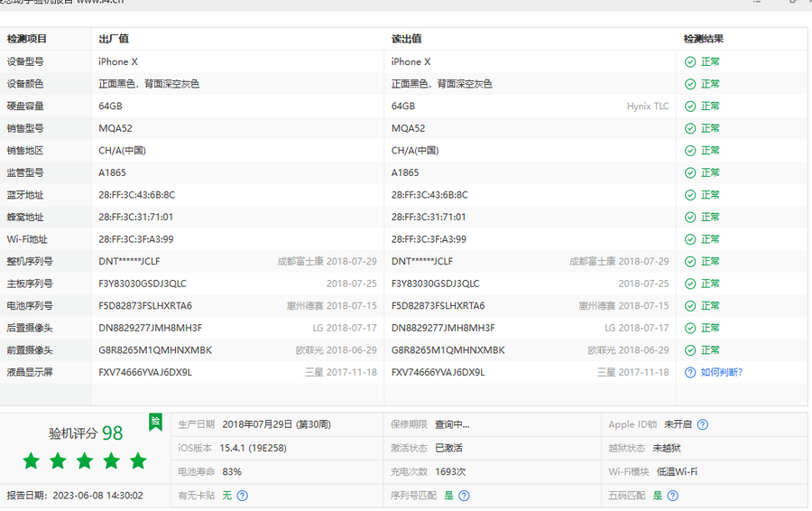Select the DN8829277JMH8MH3F factory serial
Screen dimensions: 812x511
pyautogui.click(x=150, y=328)
